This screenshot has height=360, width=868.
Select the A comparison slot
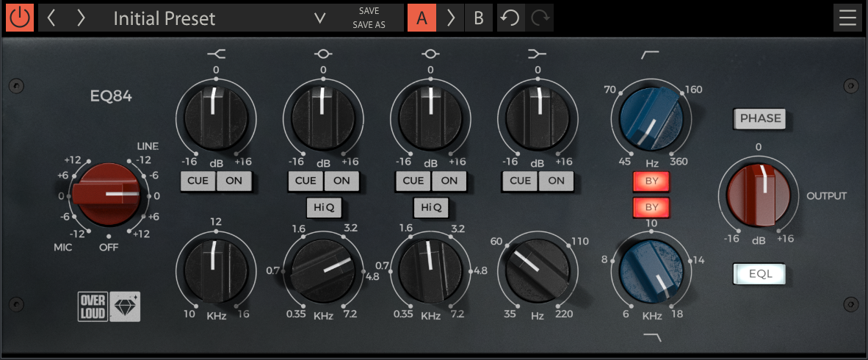tap(422, 18)
